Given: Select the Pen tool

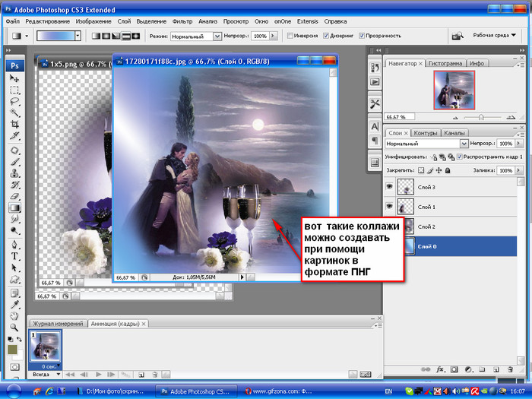Looking at the screenshot, I should tap(14, 245).
